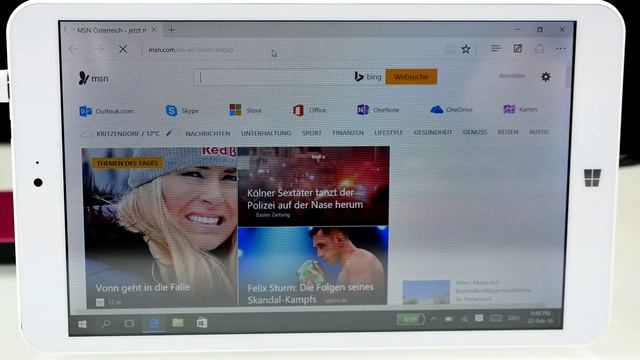Add page to favorites with the star icon
Image resolution: width=640 pixels, height=360 pixels.
point(466,49)
